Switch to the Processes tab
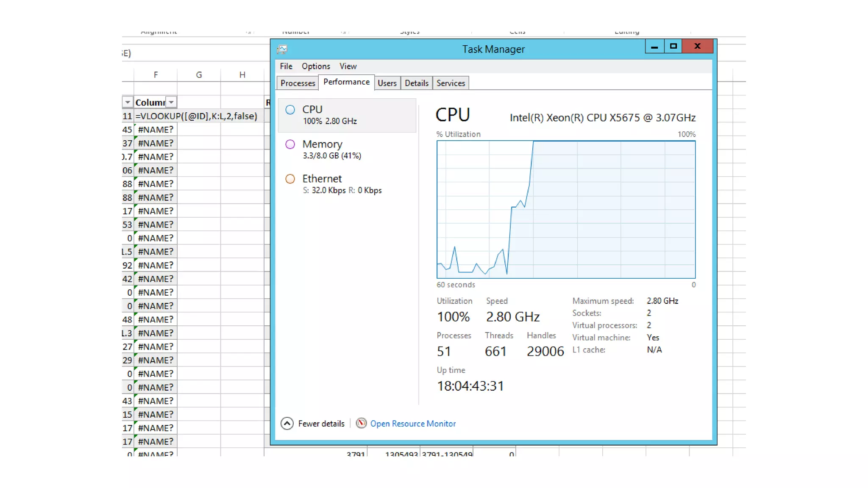Viewport: 868px width, 488px height. [298, 83]
